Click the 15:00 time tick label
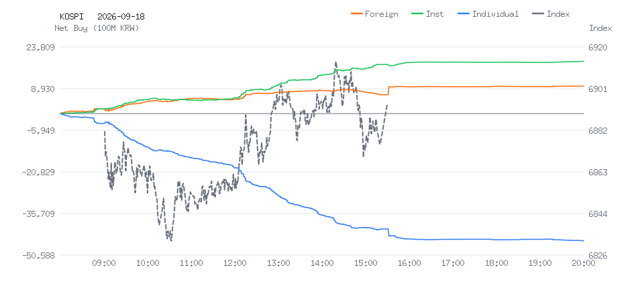 [365, 263]
